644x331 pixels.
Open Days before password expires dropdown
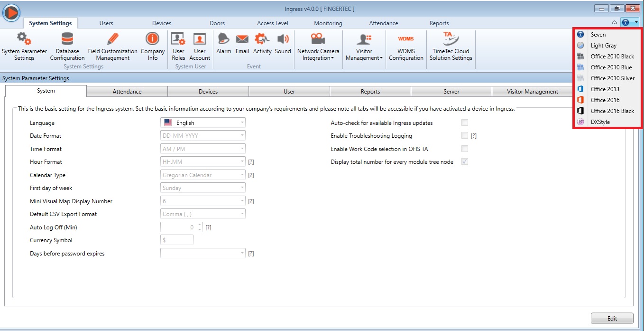[203, 253]
